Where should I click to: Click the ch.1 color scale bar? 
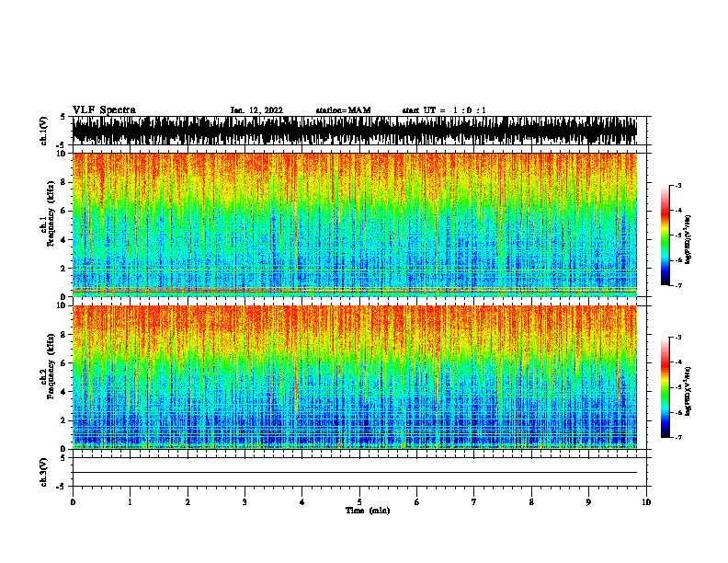pos(665,236)
